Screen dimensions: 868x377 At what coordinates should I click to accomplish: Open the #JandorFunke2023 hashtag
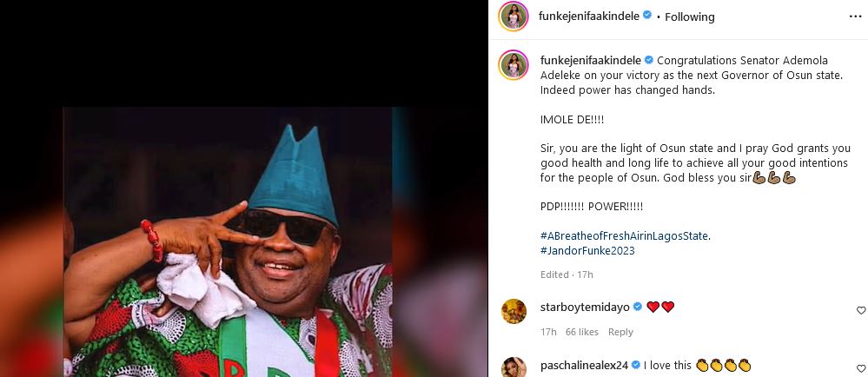[587, 250]
